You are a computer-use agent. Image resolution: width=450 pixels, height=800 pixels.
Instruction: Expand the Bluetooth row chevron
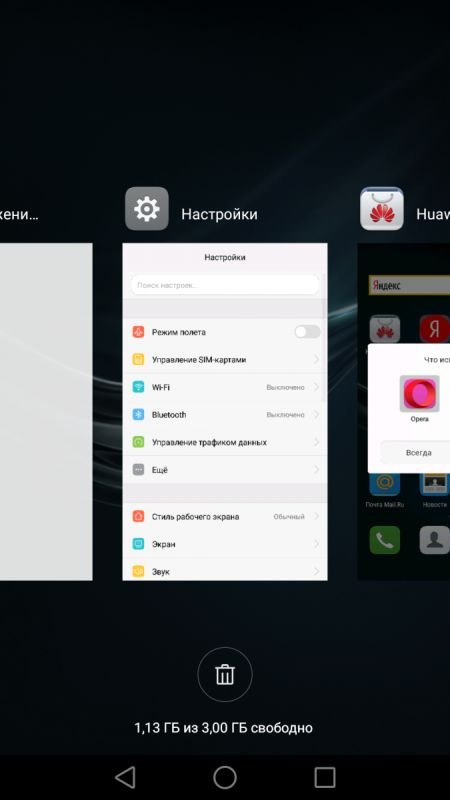click(316, 415)
